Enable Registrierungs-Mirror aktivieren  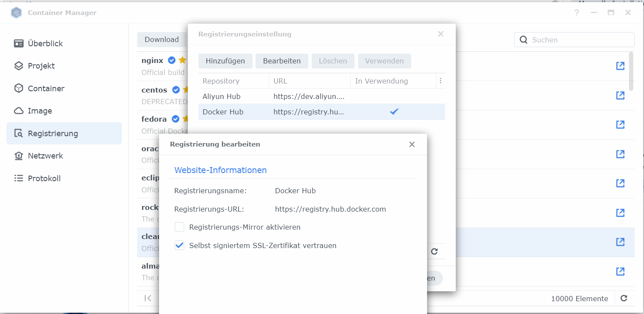179,227
